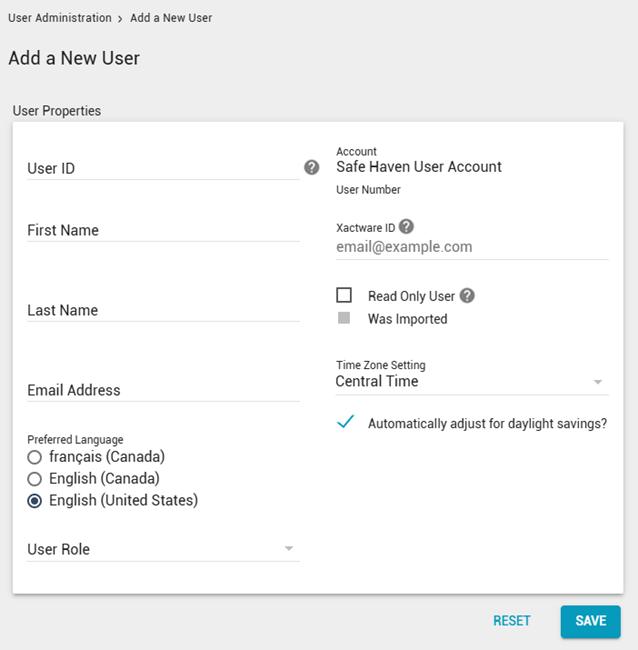The image size is (638, 650).
Task: Click the SAVE button
Action: tap(590, 621)
